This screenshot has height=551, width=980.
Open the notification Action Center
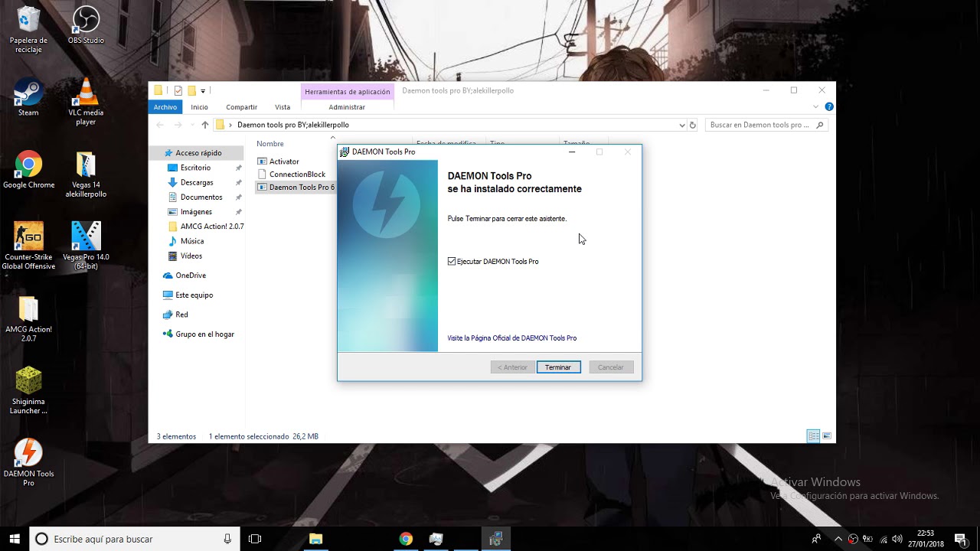click(960, 539)
